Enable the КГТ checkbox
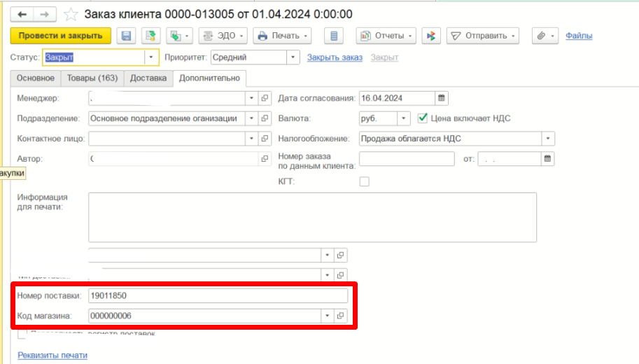Screen dimensions: 639x364 (365, 181)
